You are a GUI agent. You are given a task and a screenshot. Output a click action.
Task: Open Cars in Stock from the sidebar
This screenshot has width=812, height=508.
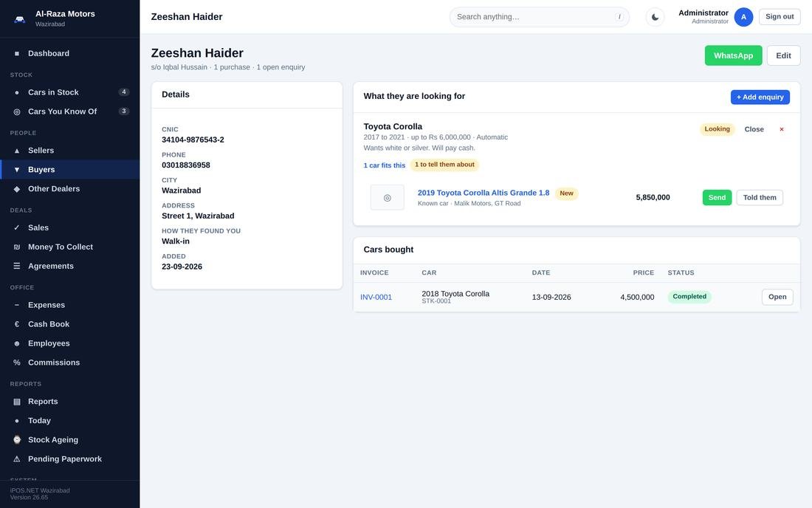coord(70,92)
